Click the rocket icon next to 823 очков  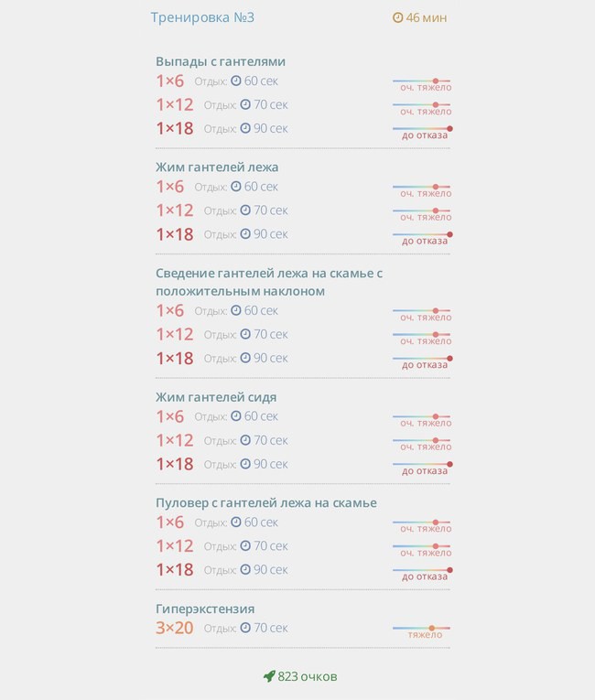[269, 676]
